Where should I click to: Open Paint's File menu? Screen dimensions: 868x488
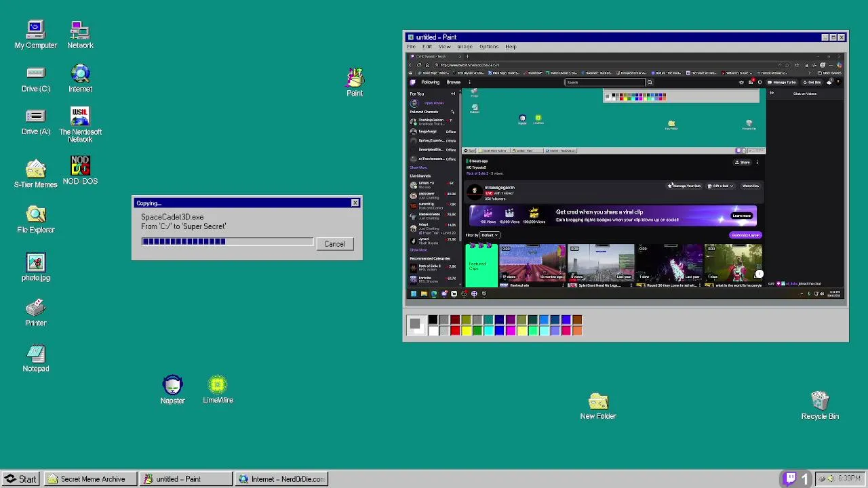coord(411,47)
